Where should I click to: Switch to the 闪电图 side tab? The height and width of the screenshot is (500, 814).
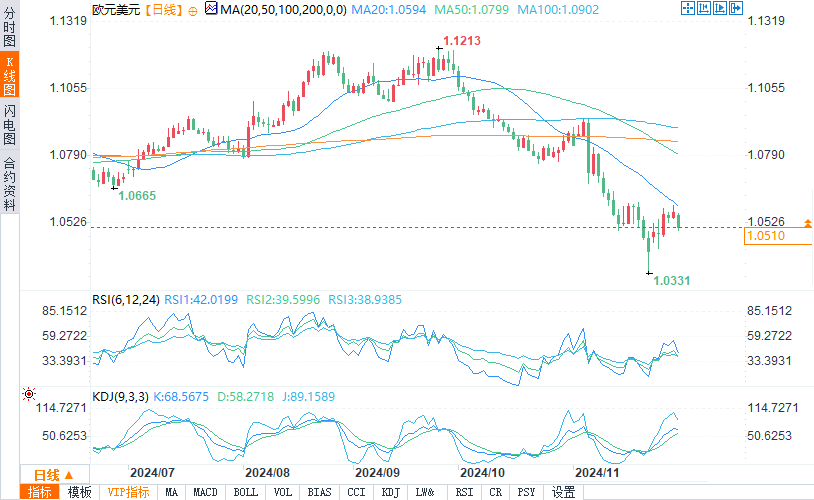point(9,124)
